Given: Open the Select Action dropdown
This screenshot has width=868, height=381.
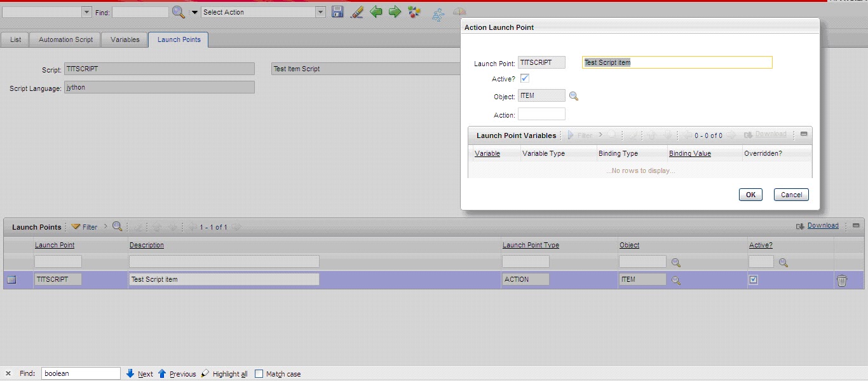Looking at the screenshot, I should 322,11.
